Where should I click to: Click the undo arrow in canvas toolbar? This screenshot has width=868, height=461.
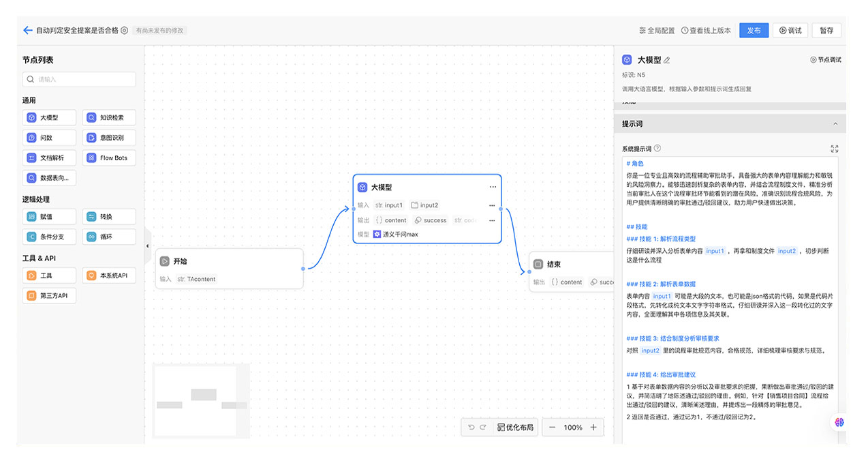coord(471,428)
